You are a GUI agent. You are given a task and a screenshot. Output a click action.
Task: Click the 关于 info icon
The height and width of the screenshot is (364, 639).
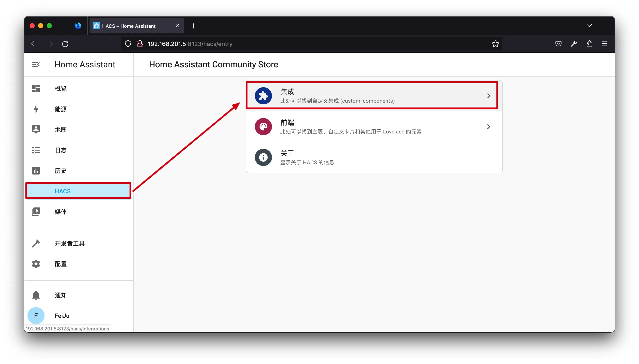click(x=263, y=157)
